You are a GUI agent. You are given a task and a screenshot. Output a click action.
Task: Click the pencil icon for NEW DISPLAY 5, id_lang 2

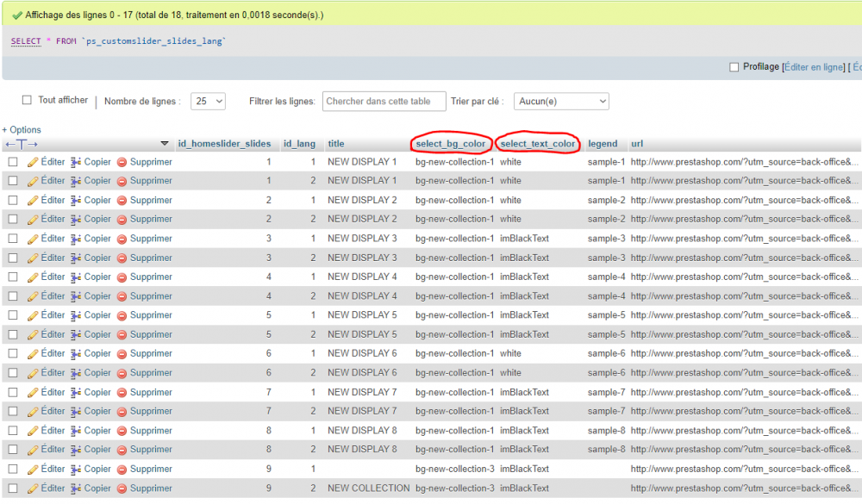(x=33, y=334)
